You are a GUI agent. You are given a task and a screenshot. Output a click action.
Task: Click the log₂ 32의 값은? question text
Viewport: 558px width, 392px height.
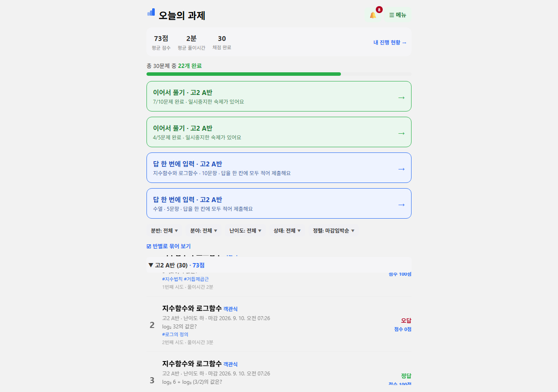[180, 326]
